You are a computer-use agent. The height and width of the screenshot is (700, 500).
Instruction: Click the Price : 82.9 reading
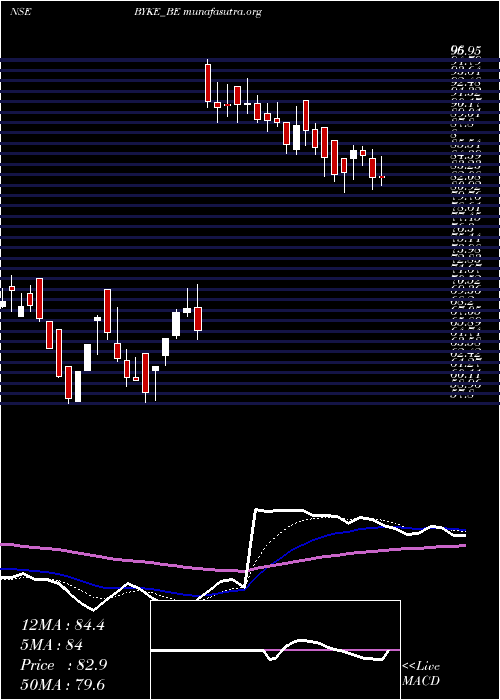coord(63,665)
